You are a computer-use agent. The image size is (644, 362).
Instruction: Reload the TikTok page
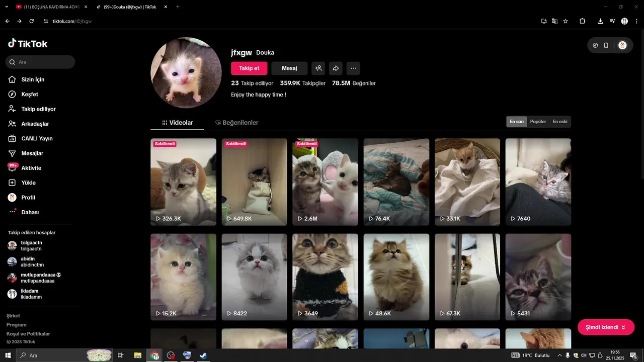coord(32,21)
